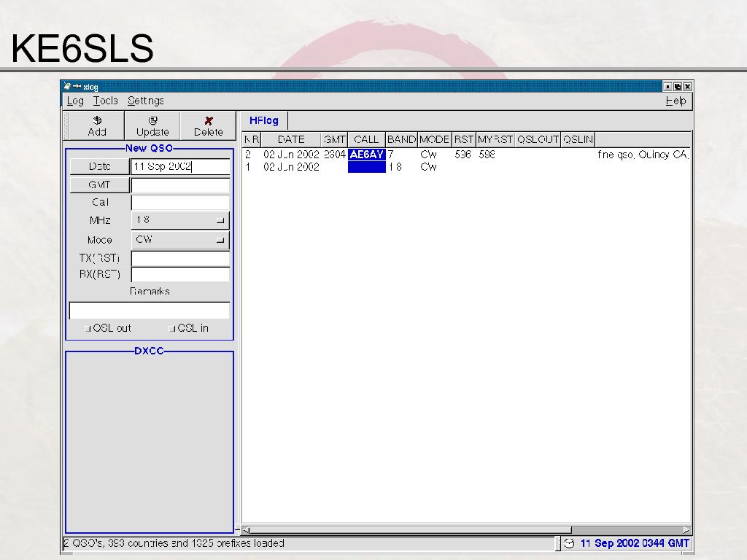Enable the QSL out checkbox
The width and height of the screenshot is (747, 560).
[x=88, y=329]
